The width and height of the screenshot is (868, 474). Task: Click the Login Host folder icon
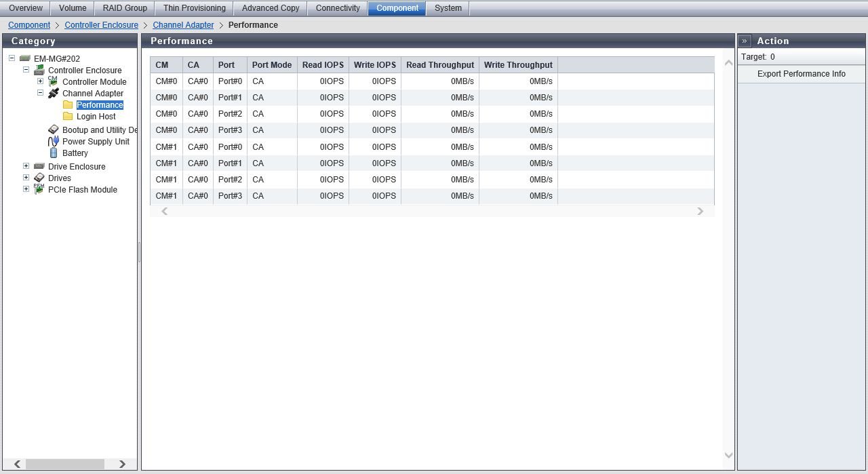68,116
